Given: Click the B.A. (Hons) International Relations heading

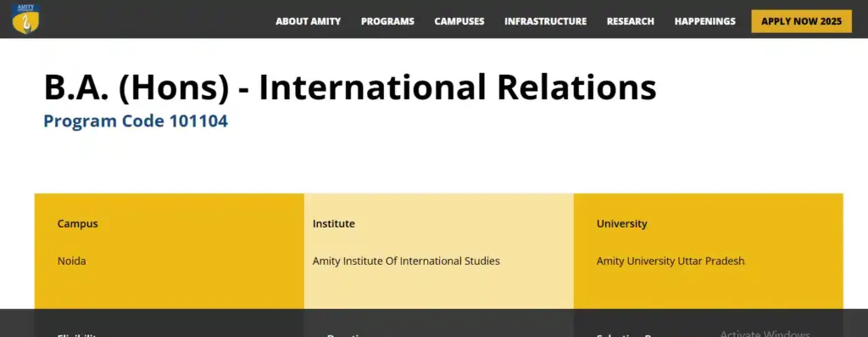Looking at the screenshot, I should [x=350, y=87].
